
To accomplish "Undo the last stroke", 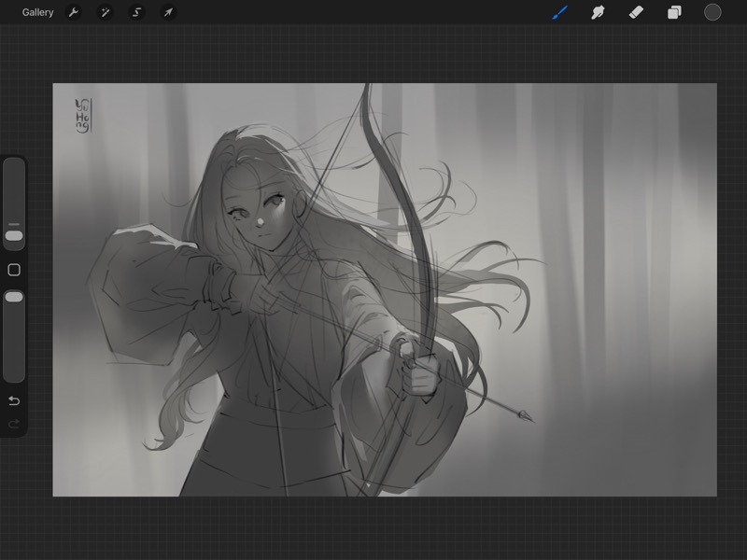I will click(14, 401).
